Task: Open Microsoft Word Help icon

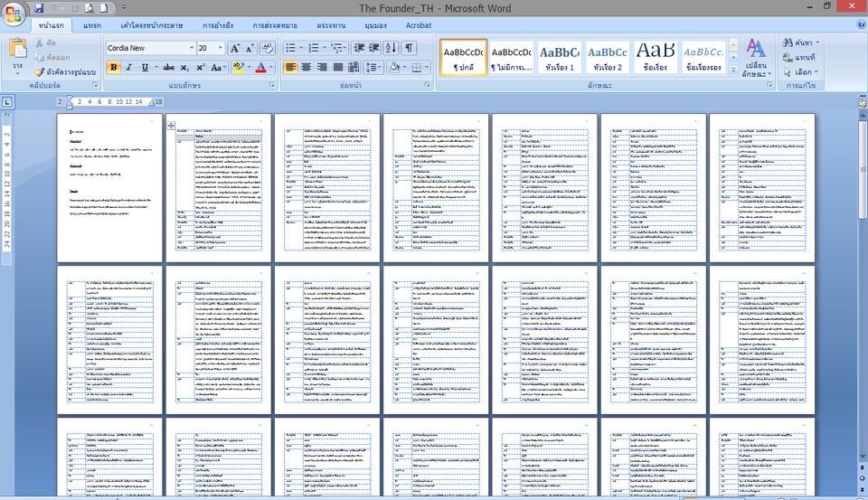Action: tap(861, 25)
